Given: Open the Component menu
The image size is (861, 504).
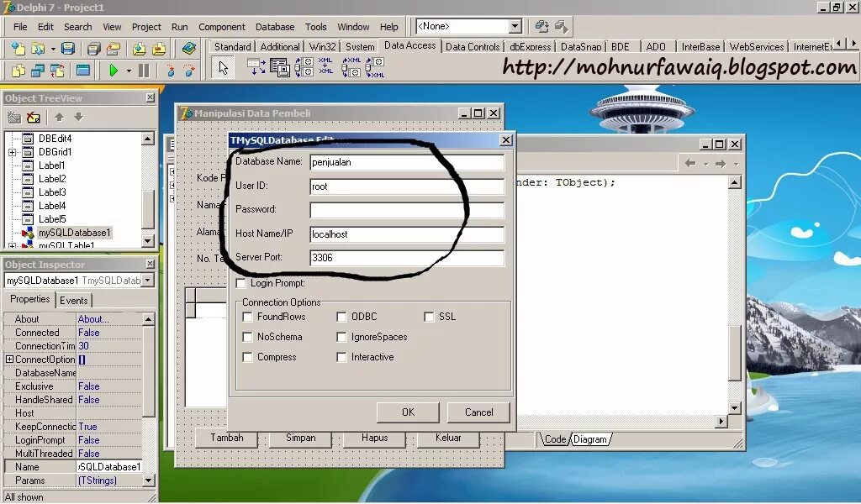Looking at the screenshot, I should pyautogui.click(x=222, y=27).
